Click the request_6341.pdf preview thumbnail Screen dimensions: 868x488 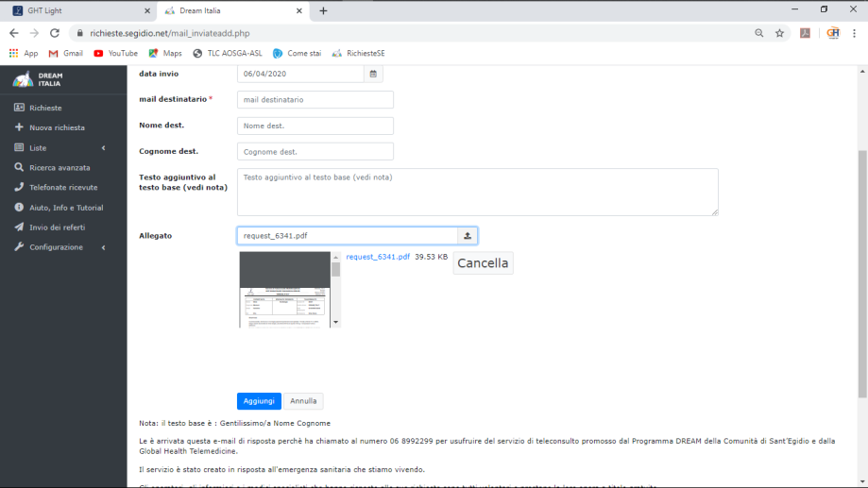[284, 289]
